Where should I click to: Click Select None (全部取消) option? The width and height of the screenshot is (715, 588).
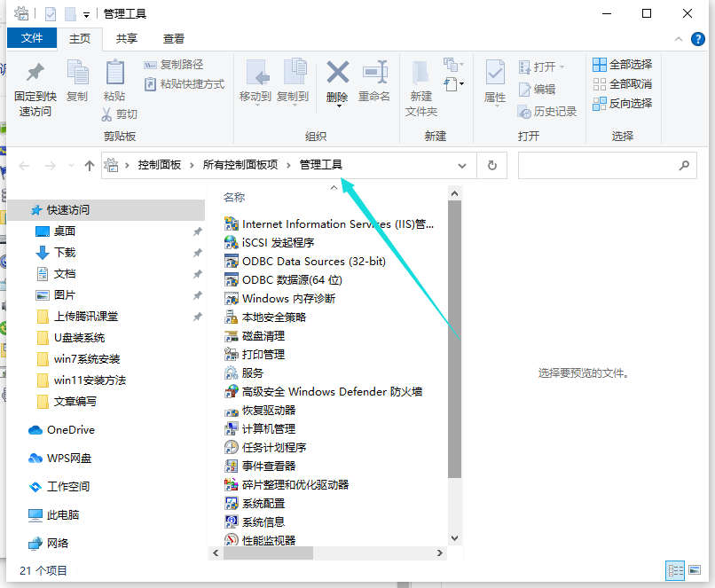[x=622, y=84]
